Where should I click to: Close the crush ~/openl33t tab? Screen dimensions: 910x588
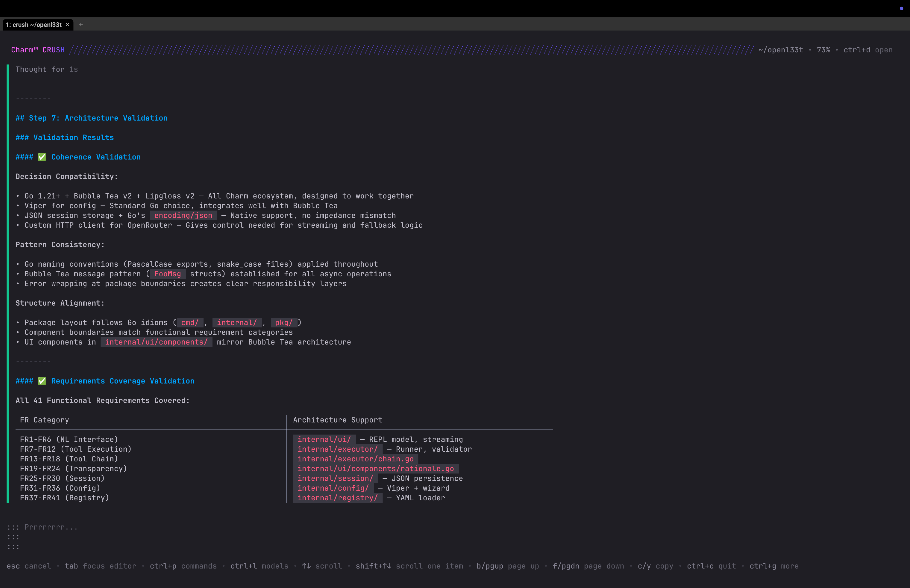coord(68,24)
